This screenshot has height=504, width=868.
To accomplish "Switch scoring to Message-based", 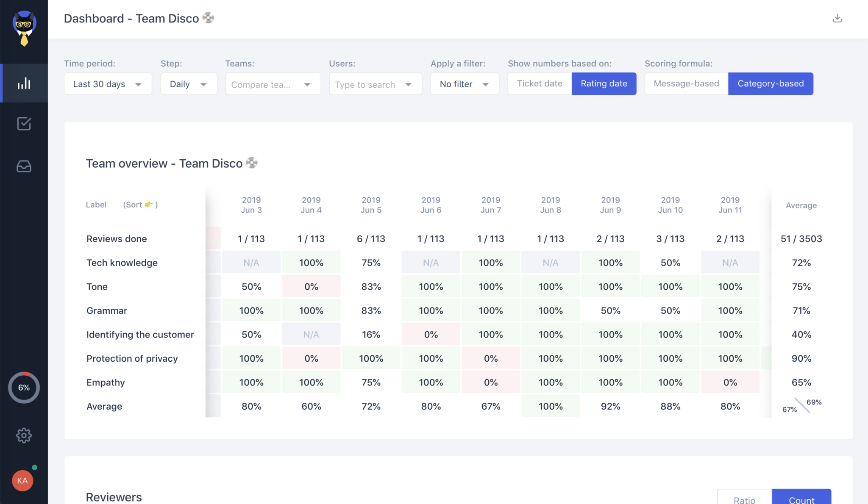I will pos(685,83).
